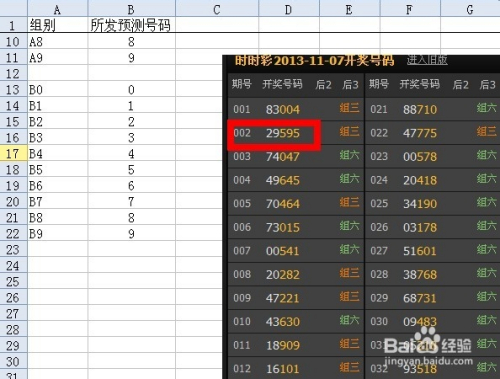Select highlighted row 17 header
The height and width of the screenshot is (379, 500).
click(x=13, y=154)
